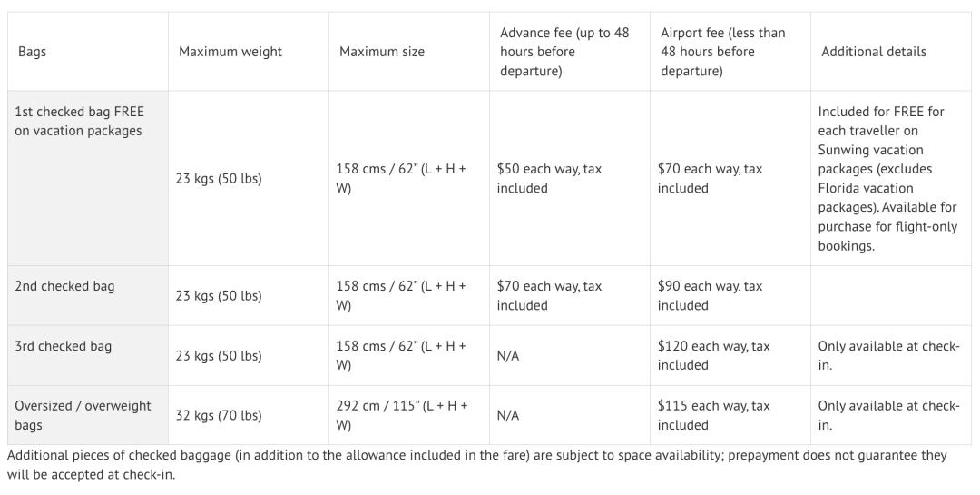The height and width of the screenshot is (495, 980).
Task: Select the "Maximum weight" column header
Action: coord(230,52)
